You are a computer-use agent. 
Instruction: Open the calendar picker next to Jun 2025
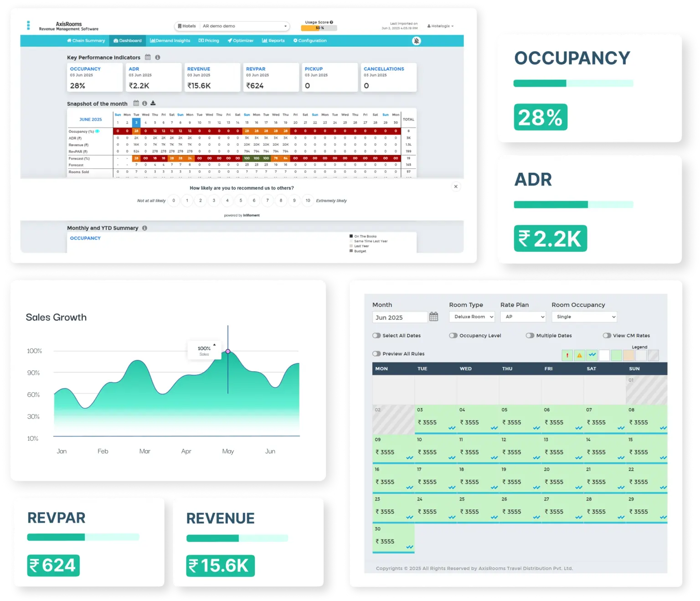click(x=433, y=317)
